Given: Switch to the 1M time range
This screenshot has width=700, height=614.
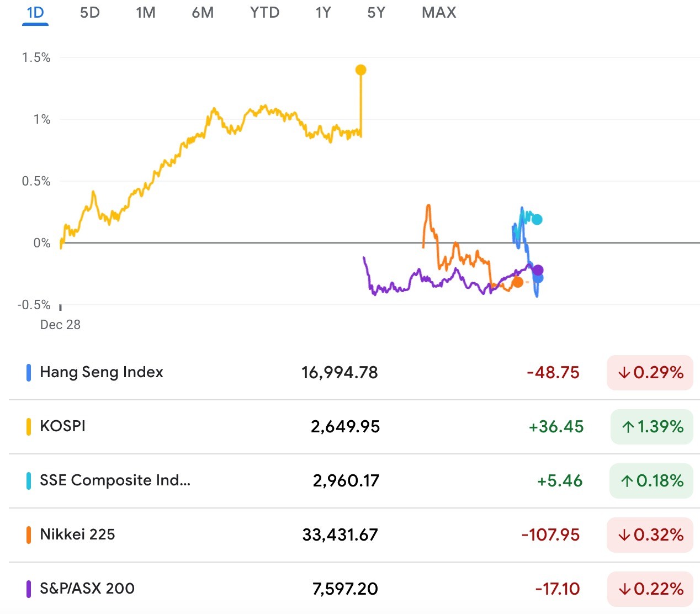Looking at the screenshot, I should point(146,13).
